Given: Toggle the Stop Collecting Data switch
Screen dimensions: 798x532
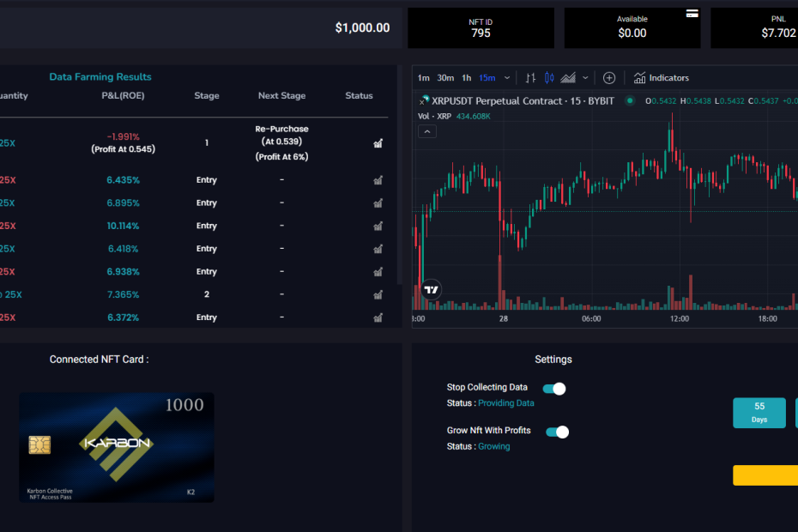Looking at the screenshot, I should (555, 389).
